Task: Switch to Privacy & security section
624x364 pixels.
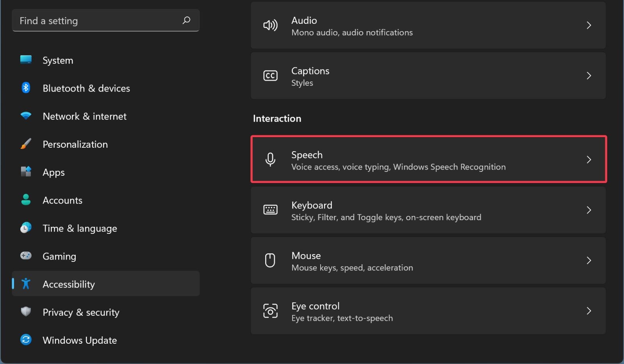Action: [x=81, y=312]
